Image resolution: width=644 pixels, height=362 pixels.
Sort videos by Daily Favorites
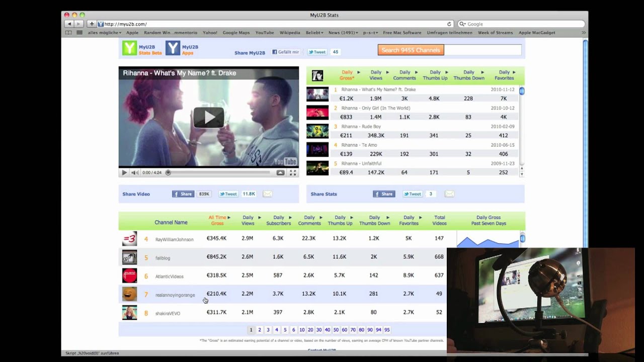[x=504, y=75]
